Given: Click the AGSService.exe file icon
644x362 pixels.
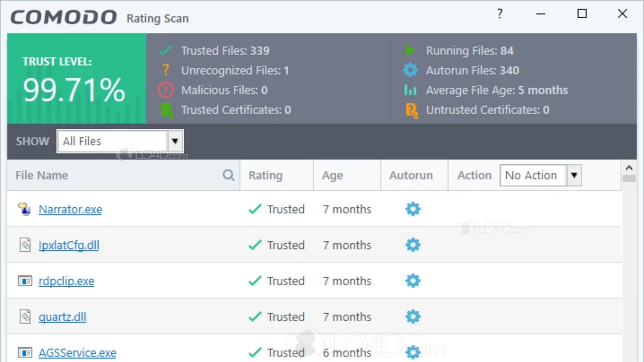Looking at the screenshot, I should click(25, 352).
